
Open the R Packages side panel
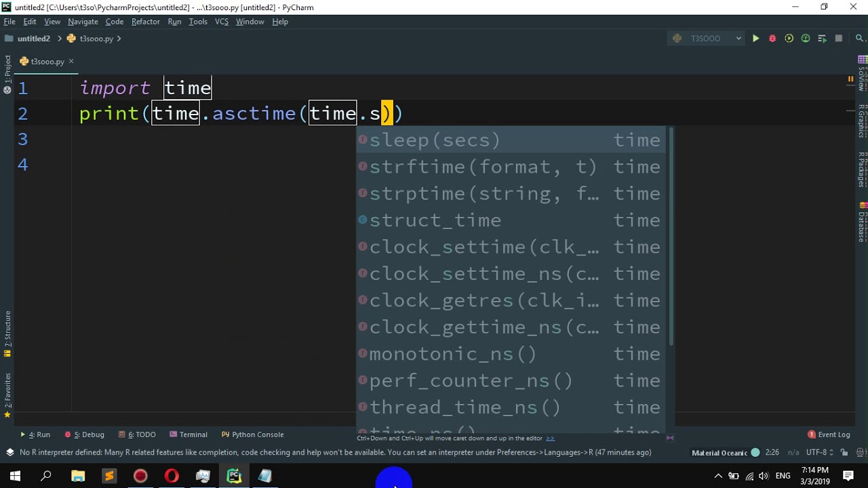pos(863,169)
